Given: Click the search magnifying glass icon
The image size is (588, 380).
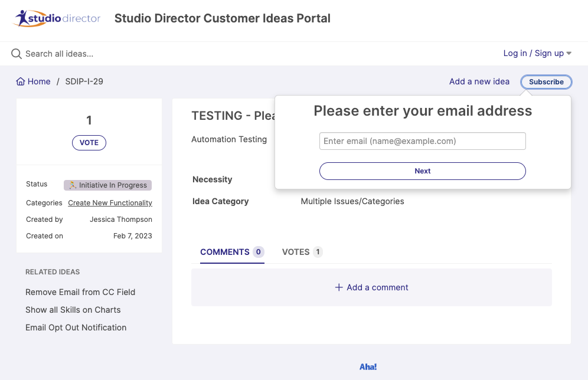Looking at the screenshot, I should coord(16,53).
